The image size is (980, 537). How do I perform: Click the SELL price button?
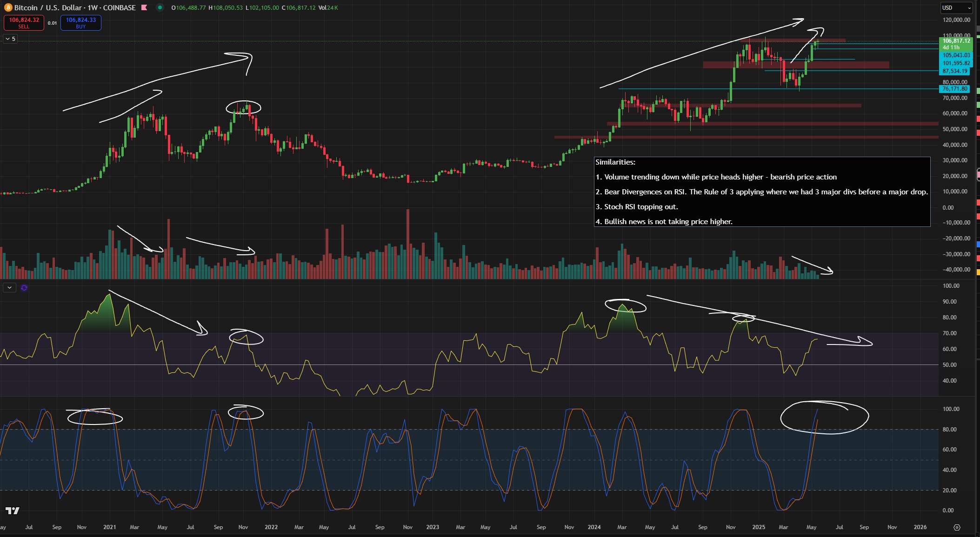(x=24, y=23)
